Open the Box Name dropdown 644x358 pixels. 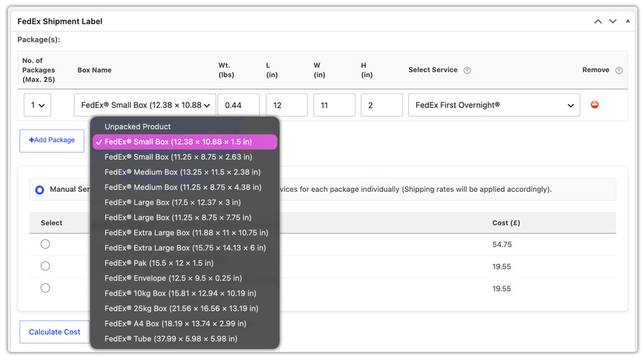coord(145,105)
